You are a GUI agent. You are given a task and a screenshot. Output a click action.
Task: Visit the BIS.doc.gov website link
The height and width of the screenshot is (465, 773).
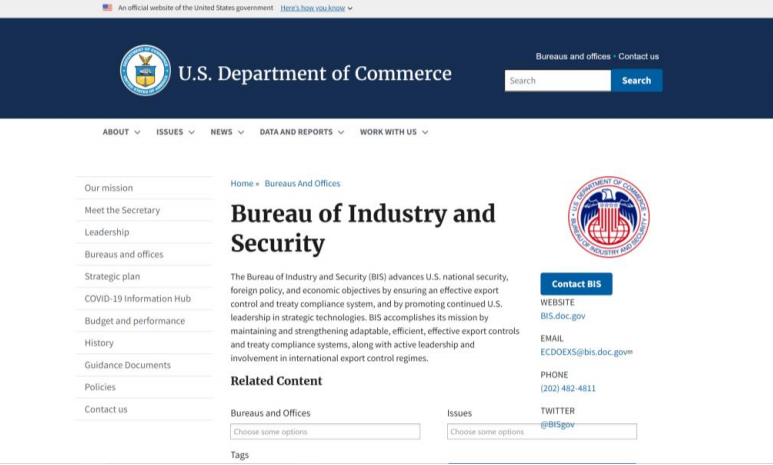point(562,316)
